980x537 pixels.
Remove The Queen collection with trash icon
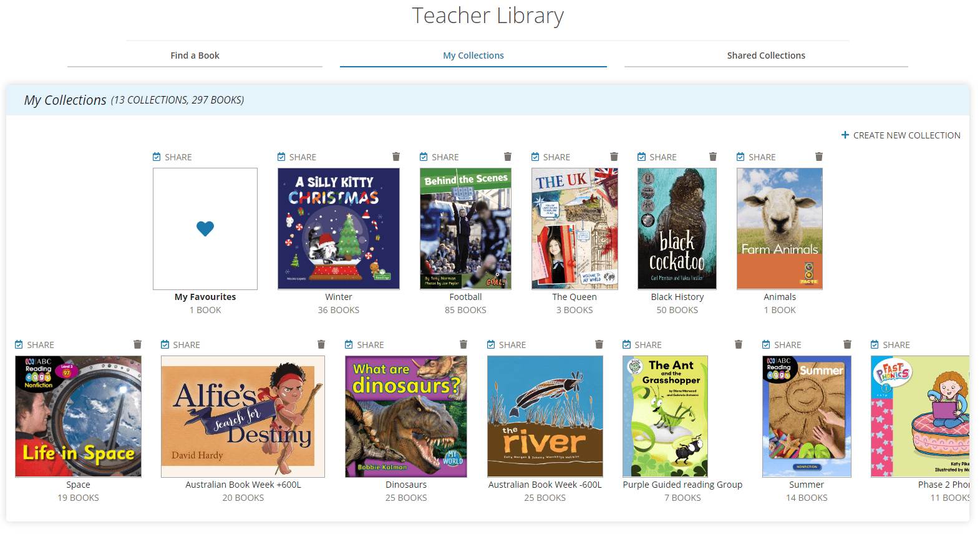[x=614, y=157]
